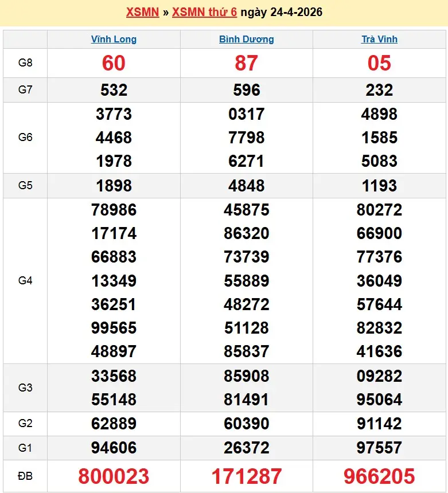Select the special prize number 966205
Screen dimensions: 448x493
(379, 476)
